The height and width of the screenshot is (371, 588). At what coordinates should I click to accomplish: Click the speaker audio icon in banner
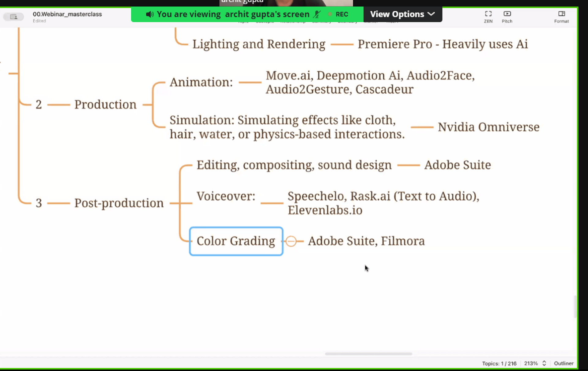[x=149, y=14]
